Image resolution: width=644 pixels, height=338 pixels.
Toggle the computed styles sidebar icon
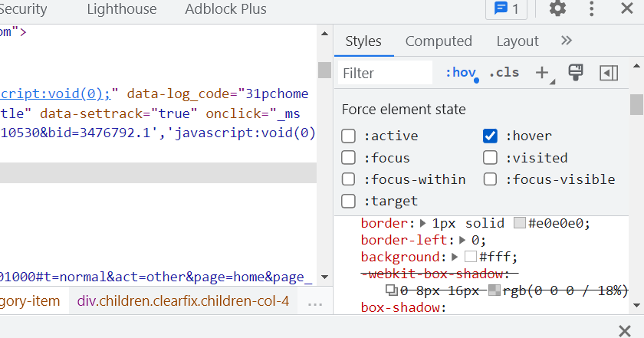click(609, 73)
